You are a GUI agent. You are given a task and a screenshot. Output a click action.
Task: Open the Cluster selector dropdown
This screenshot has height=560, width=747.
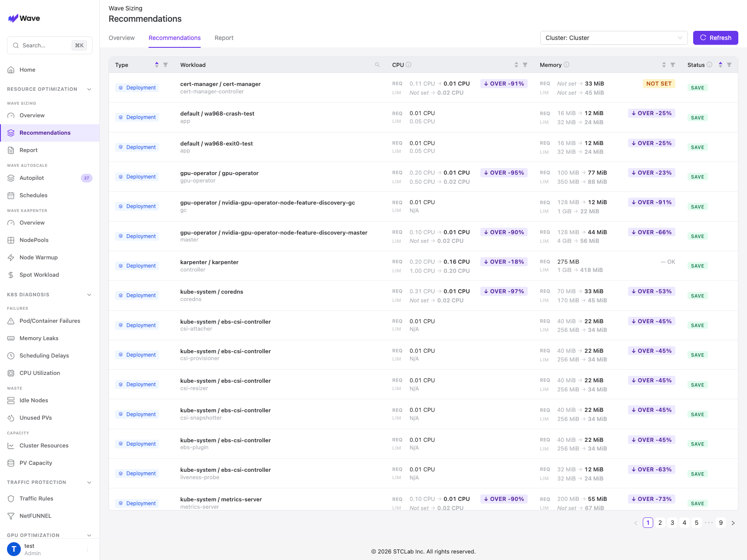[614, 38]
